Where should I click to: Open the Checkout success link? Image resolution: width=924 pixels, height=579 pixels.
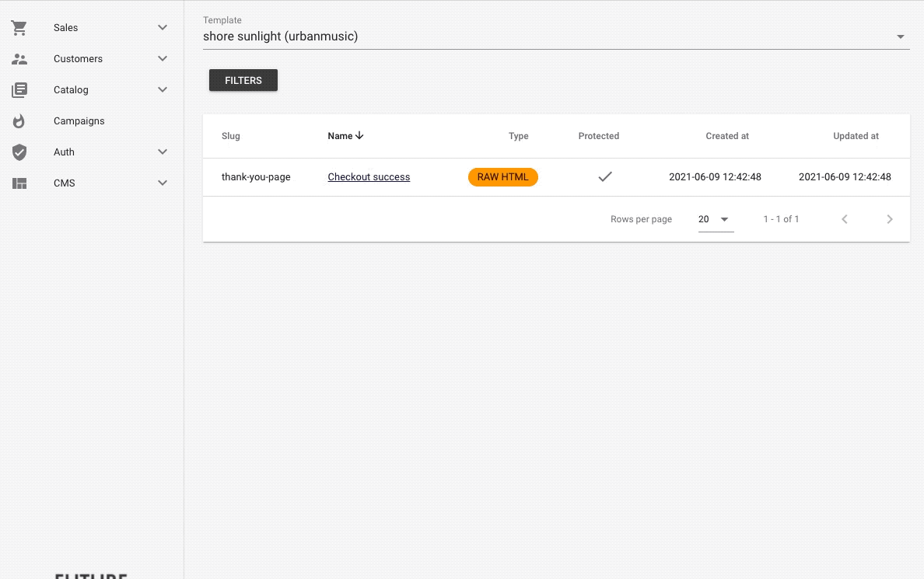pyautogui.click(x=369, y=176)
